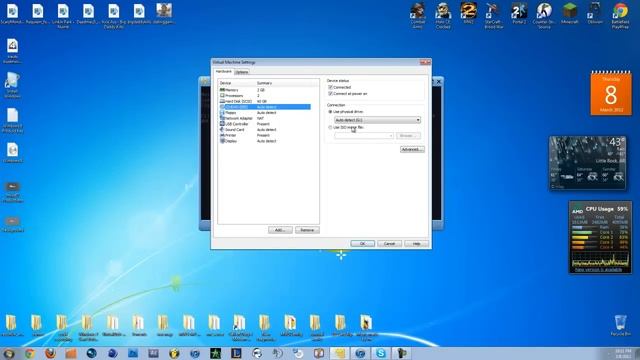Open Combat Arms desktop shortcut

[418, 16]
